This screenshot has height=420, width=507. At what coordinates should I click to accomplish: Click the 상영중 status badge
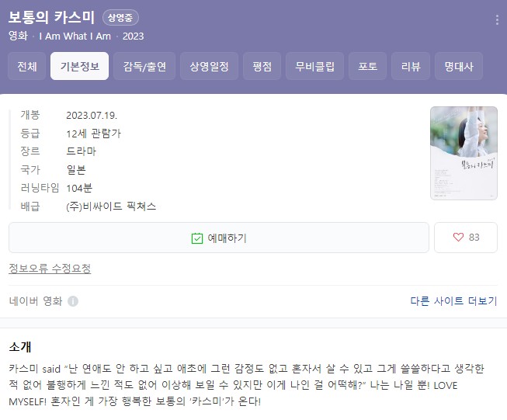(120, 17)
